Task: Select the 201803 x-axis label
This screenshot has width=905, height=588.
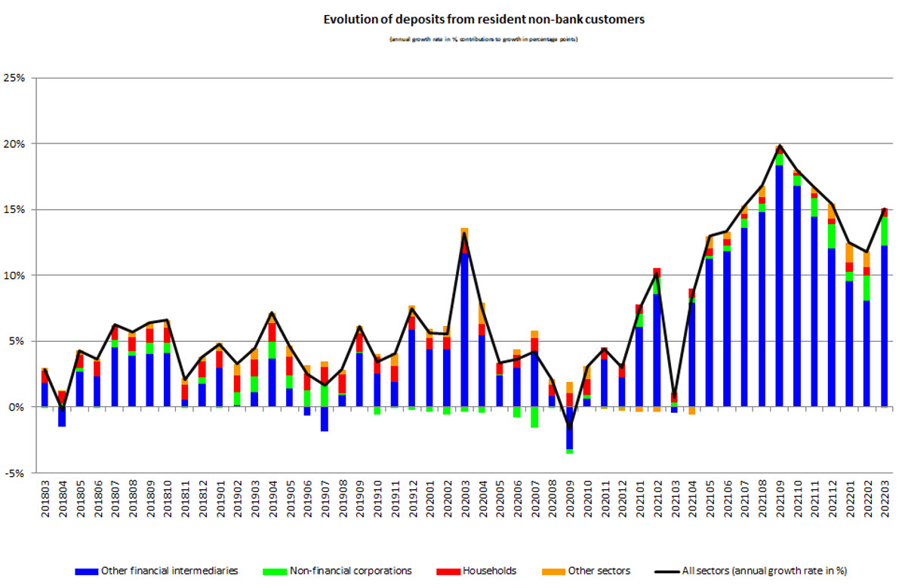Action: (45, 499)
